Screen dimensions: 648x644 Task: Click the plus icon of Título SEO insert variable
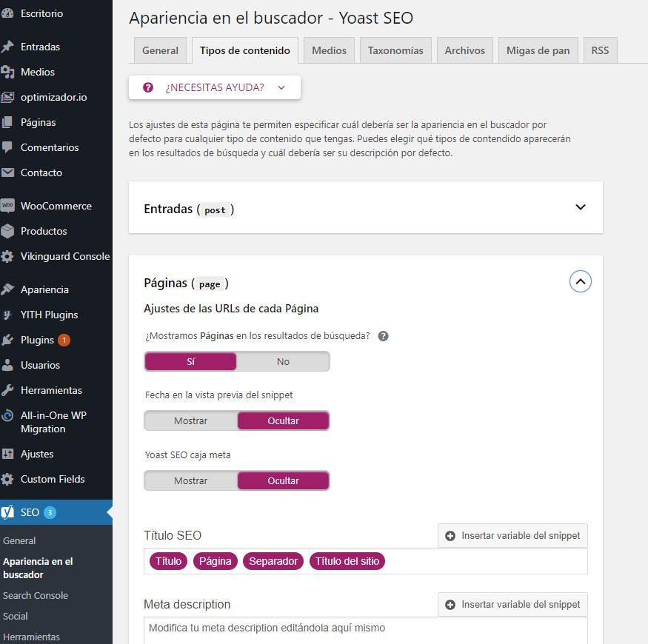450,536
